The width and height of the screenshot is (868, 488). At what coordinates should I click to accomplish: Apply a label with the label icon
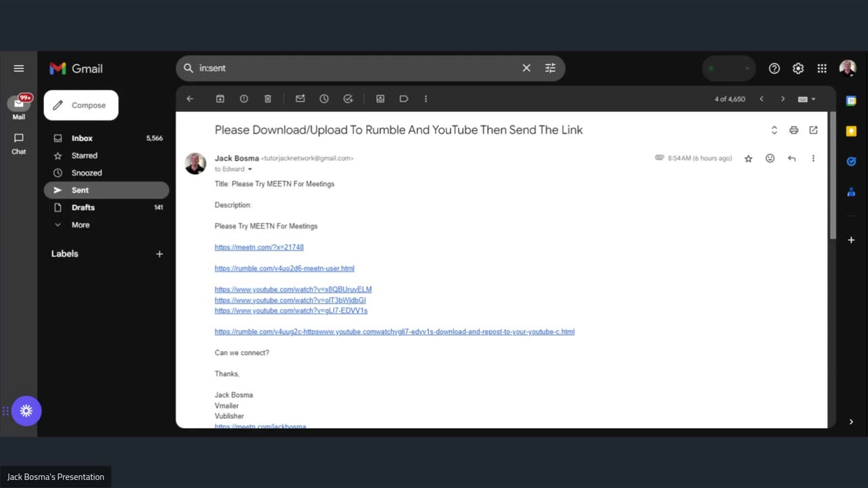click(403, 99)
